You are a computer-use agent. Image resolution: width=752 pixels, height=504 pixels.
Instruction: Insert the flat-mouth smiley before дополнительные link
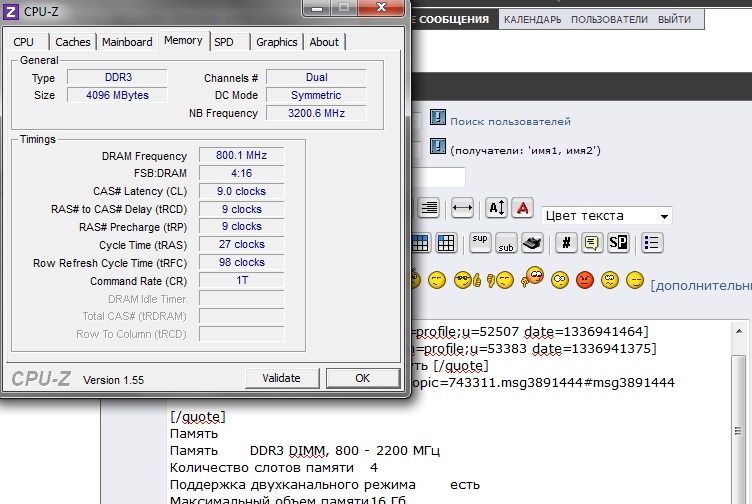[x=635, y=280]
